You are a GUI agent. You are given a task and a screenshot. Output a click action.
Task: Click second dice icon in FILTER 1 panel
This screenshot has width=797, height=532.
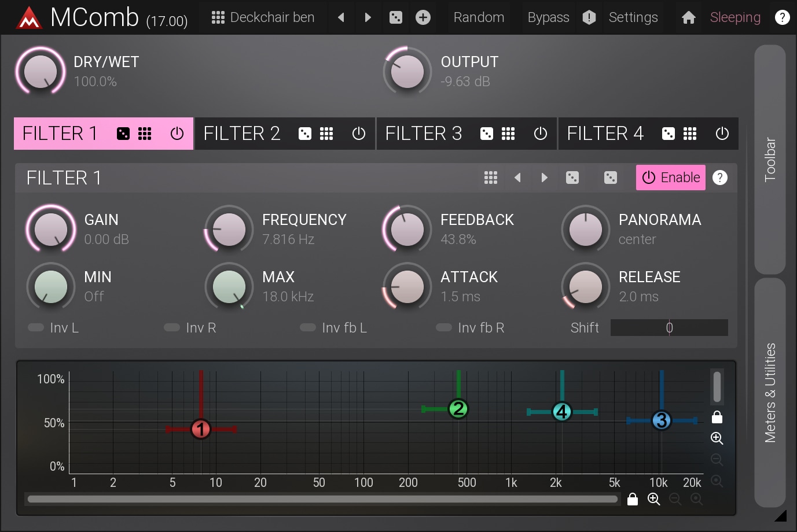[x=611, y=178]
